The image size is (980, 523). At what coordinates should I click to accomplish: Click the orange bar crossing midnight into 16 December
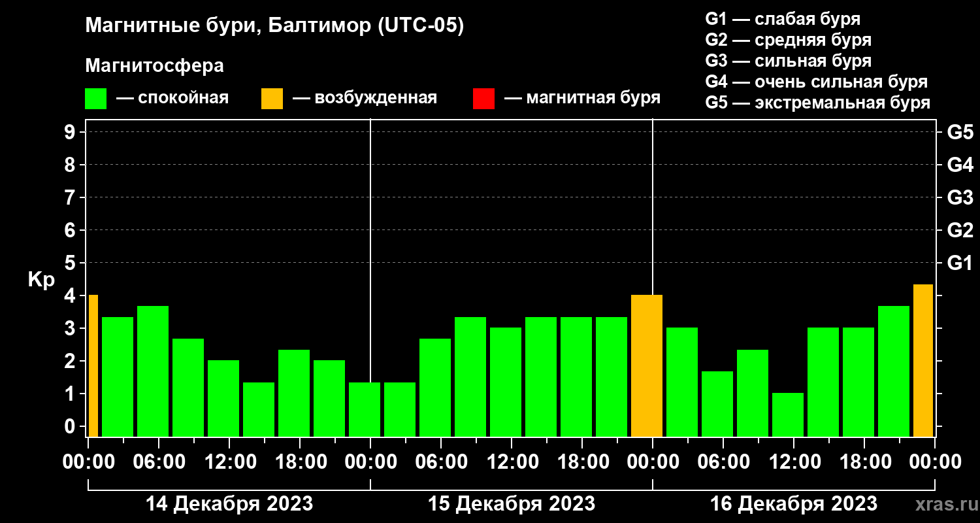click(647, 365)
